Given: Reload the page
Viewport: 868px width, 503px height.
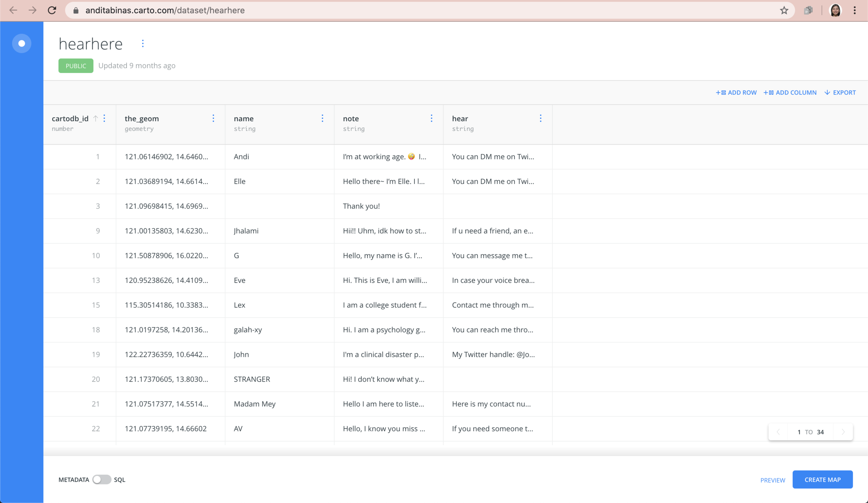Looking at the screenshot, I should point(52,10).
